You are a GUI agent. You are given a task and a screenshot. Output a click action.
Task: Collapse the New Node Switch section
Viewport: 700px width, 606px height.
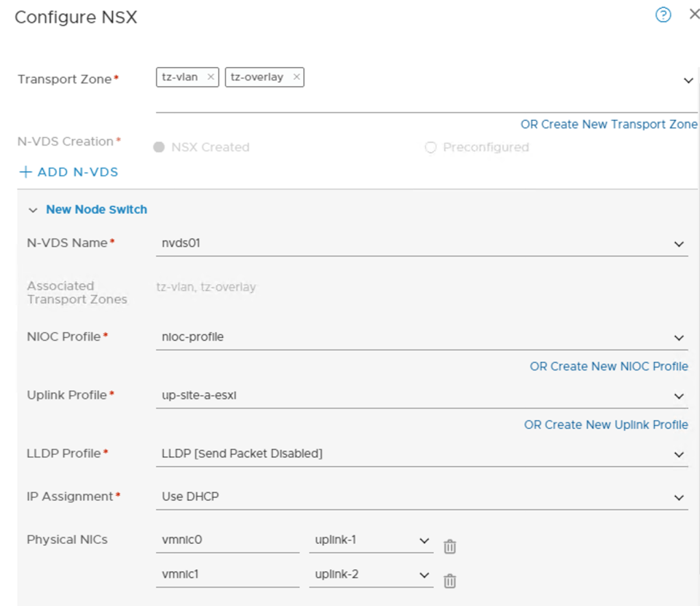click(33, 209)
